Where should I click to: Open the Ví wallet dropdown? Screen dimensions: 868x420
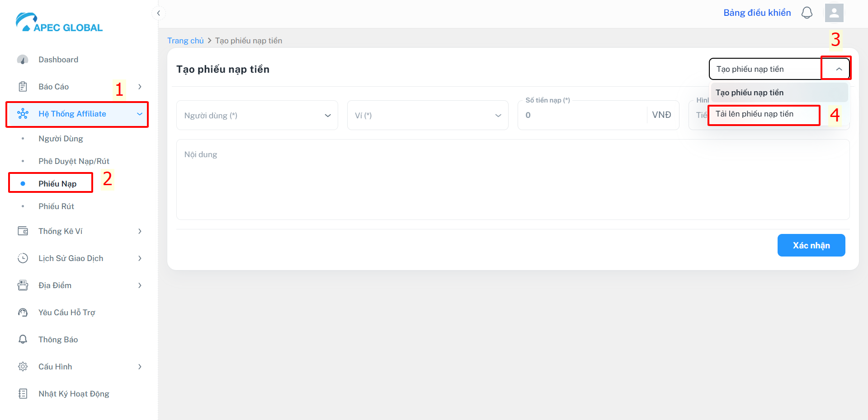point(428,115)
